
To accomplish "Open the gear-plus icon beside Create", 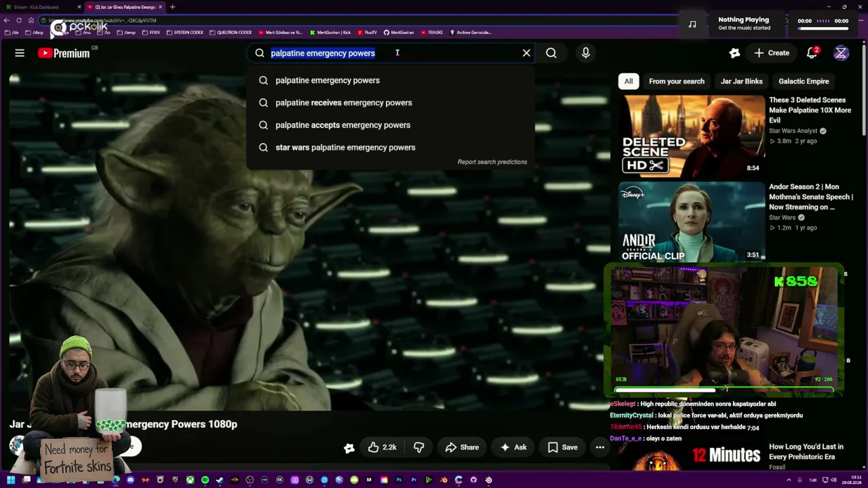I will (734, 53).
